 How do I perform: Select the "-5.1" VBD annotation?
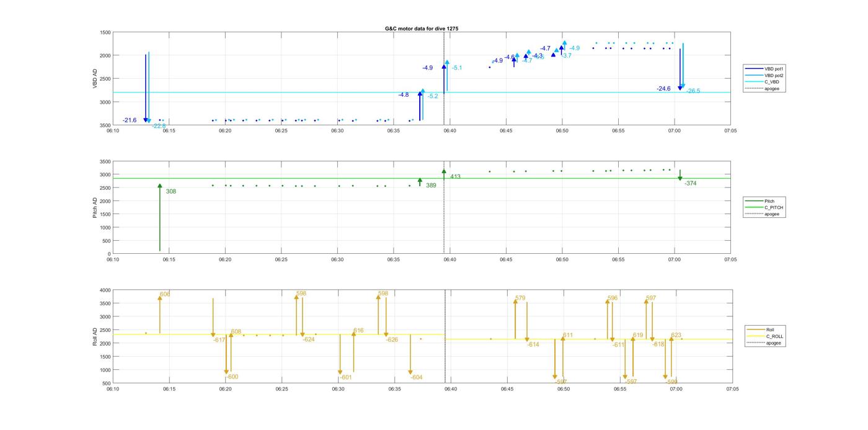[x=457, y=68]
